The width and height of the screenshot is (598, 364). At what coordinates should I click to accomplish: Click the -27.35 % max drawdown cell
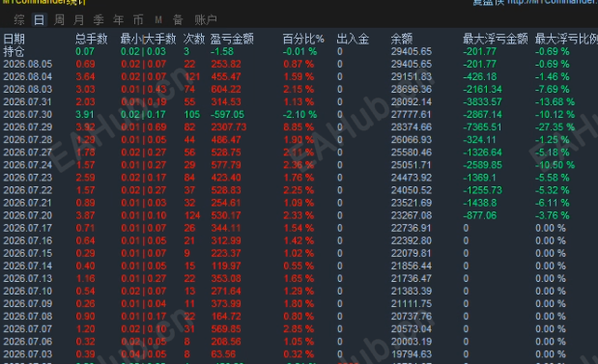click(555, 126)
